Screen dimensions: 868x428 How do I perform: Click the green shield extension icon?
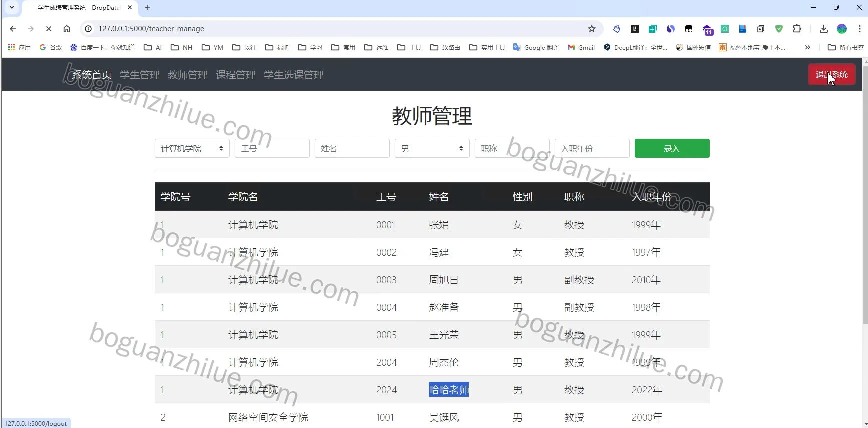779,29
